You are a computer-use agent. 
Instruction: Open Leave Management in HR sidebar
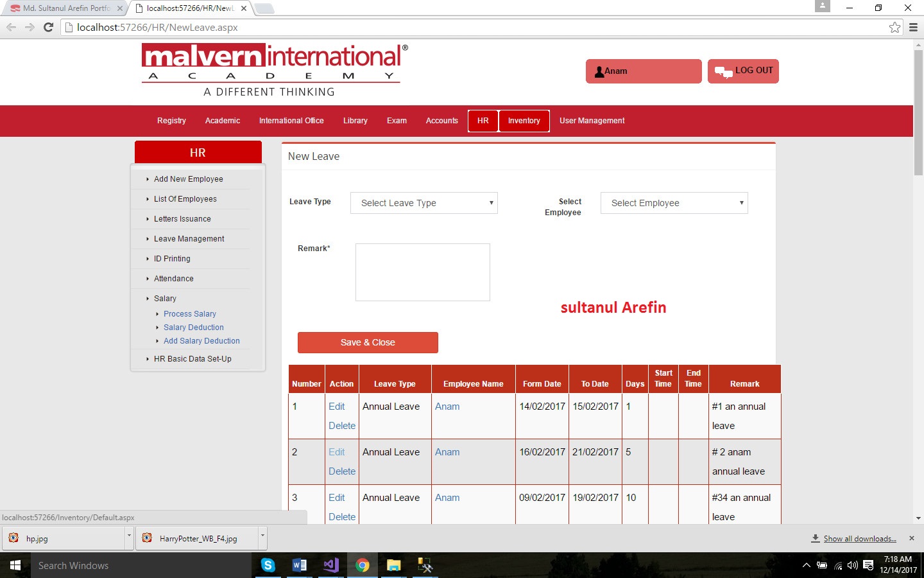coord(189,239)
